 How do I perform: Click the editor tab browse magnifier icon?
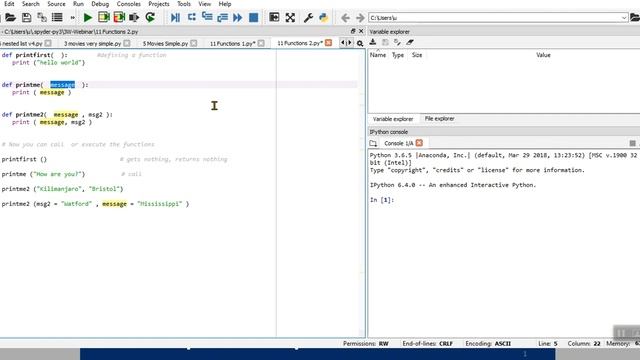pos(360,43)
